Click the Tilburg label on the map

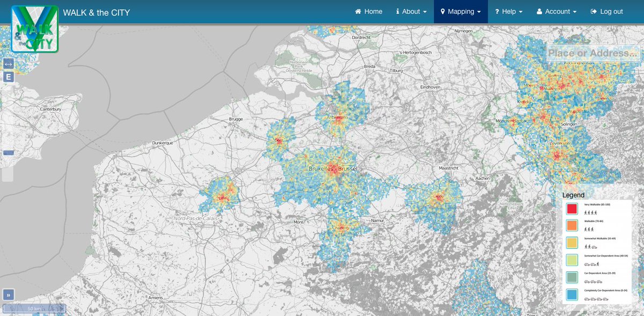coord(396,70)
